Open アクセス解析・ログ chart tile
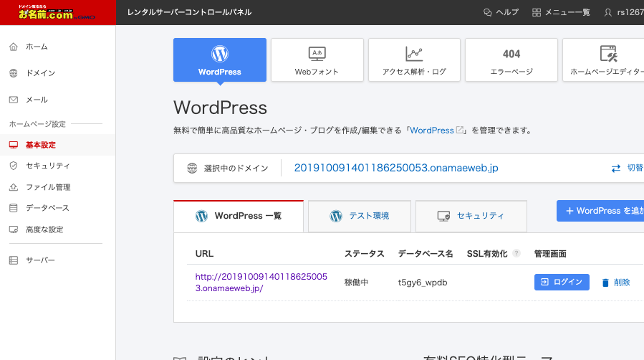 [414, 60]
